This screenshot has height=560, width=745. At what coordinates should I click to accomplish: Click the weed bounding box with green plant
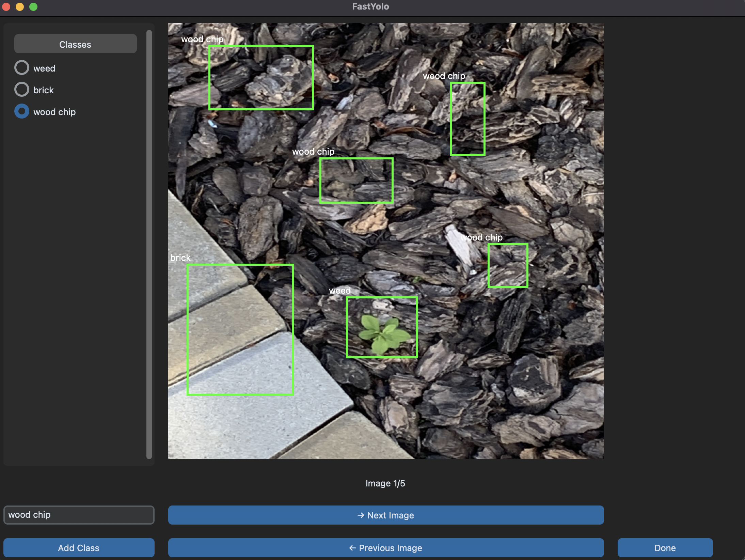382,327
